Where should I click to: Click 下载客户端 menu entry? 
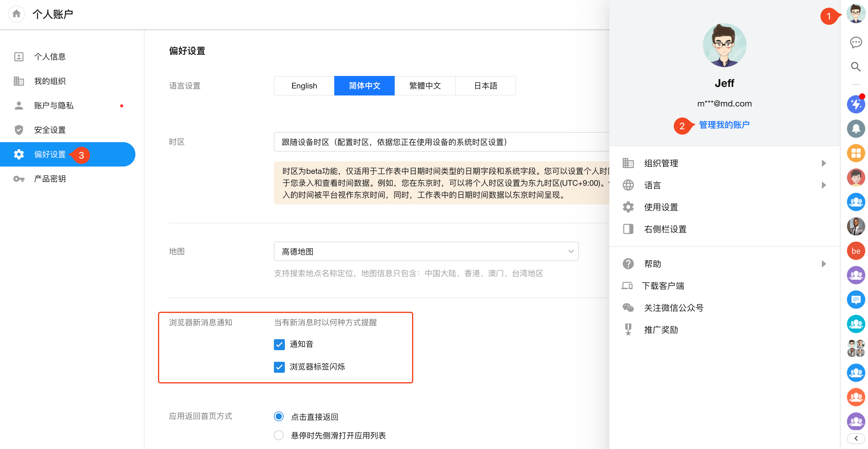(663, 286)
